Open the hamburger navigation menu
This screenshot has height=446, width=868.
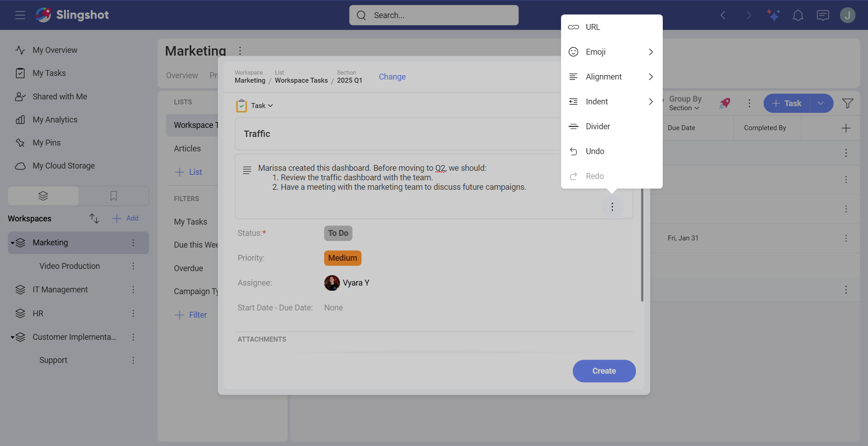(x=20, y=15)
